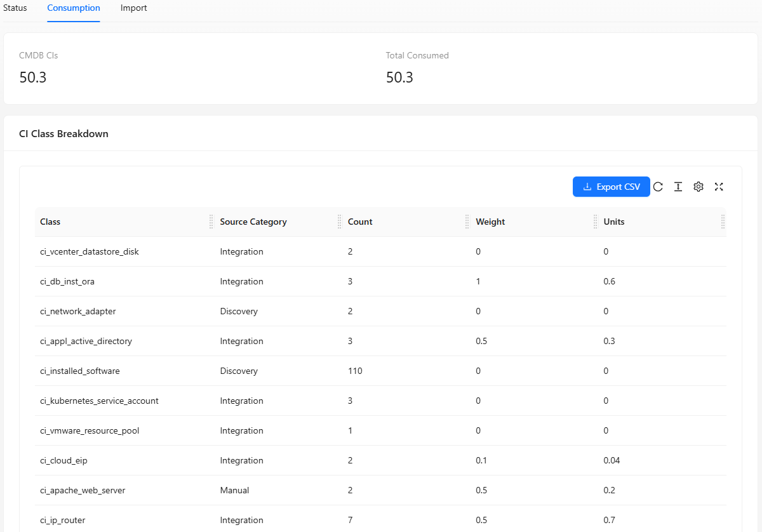Click ci_kubernetes_service_account class cell

[99, 401]
